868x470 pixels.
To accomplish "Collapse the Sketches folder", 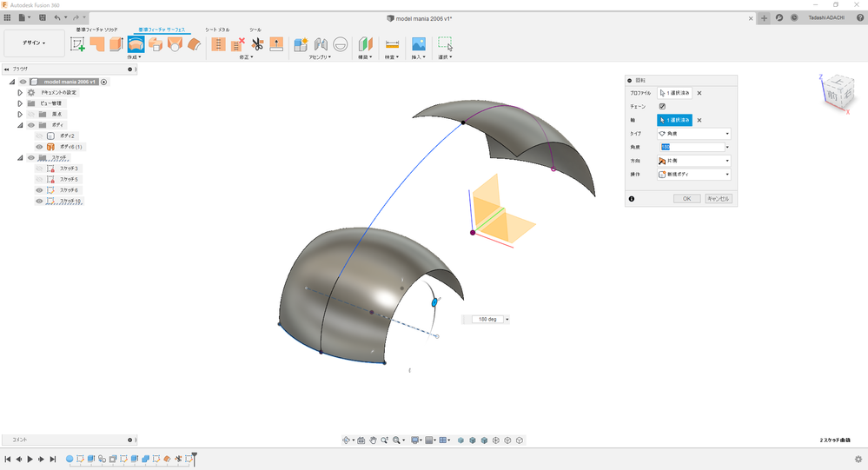I will pos(20,158).
